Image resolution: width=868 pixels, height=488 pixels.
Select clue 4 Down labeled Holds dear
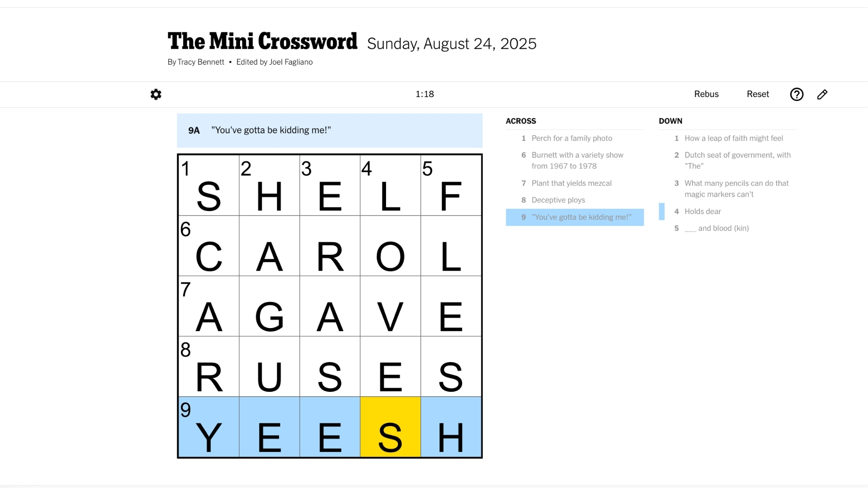(702, 211)
